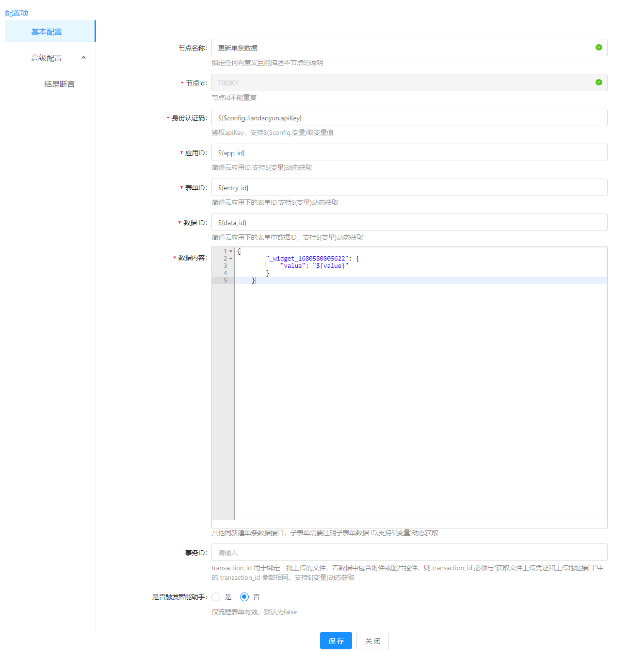Collapse the 高级配置 chevron arrow

[x=83, y=58]
